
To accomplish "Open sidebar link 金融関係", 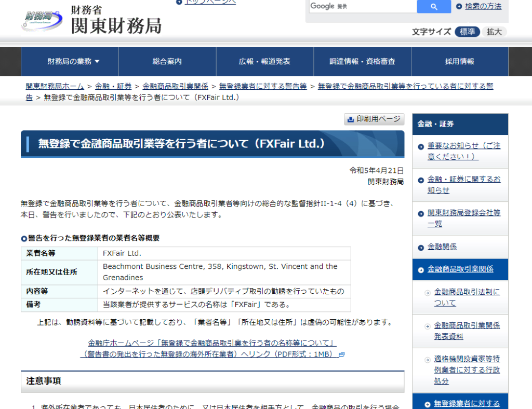I will (442, 247).
